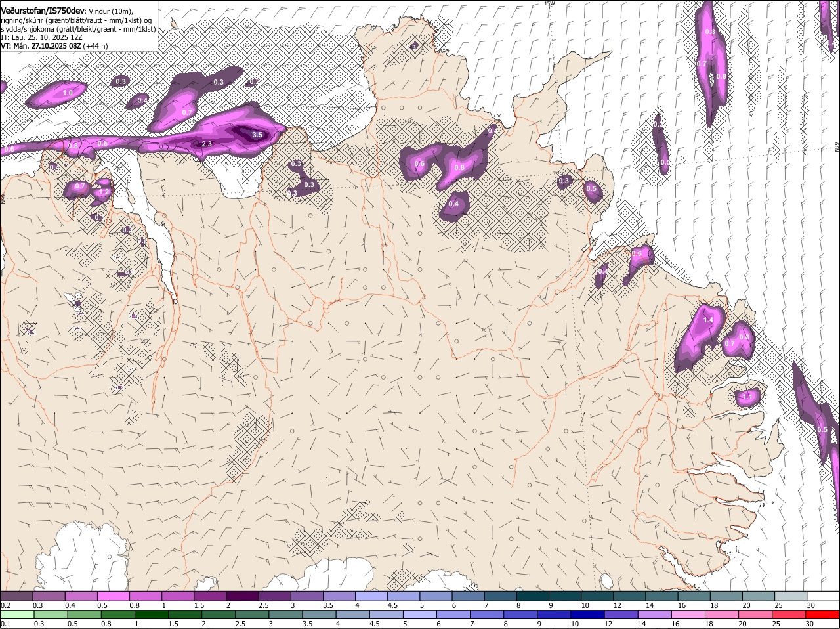Viewport: 840px width, 629px height.
Task: Click the bright red swatch after lower-row 30
Action: pyautogui.click(x=822, y=615)
